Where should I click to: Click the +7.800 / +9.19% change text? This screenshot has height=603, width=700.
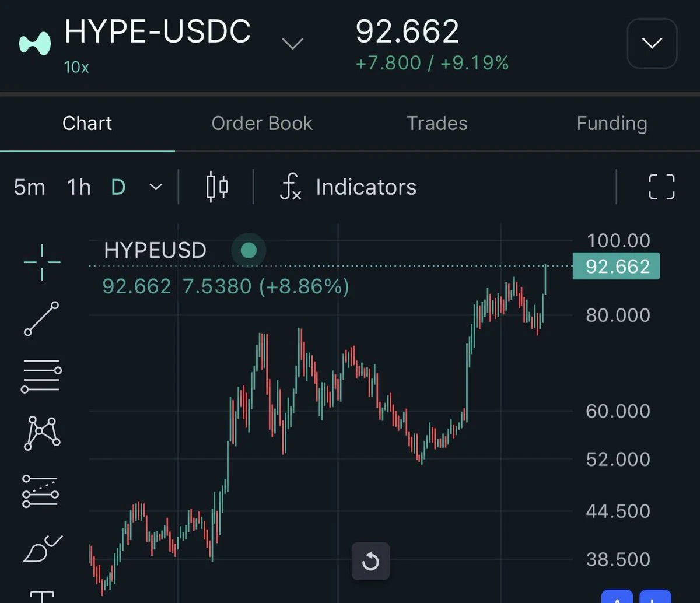pyautogui.click(x=432, y=63)
